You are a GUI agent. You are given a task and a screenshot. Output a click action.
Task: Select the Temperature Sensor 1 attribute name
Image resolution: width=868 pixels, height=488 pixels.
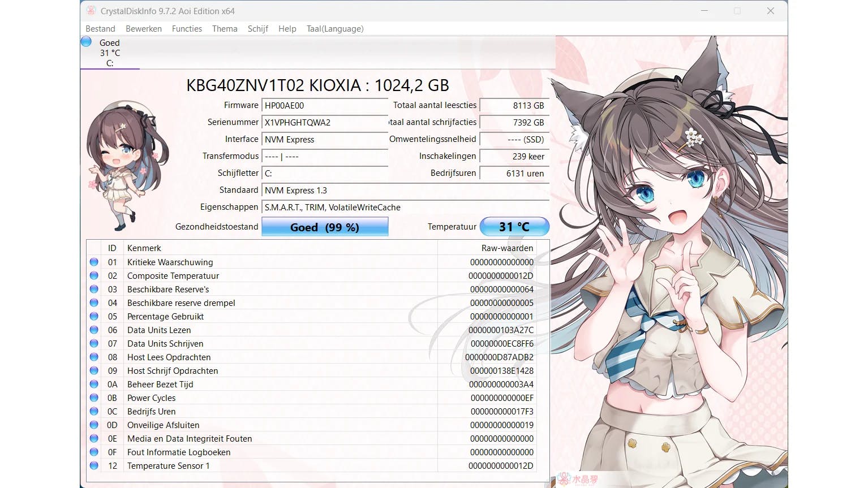pos(169,465)
